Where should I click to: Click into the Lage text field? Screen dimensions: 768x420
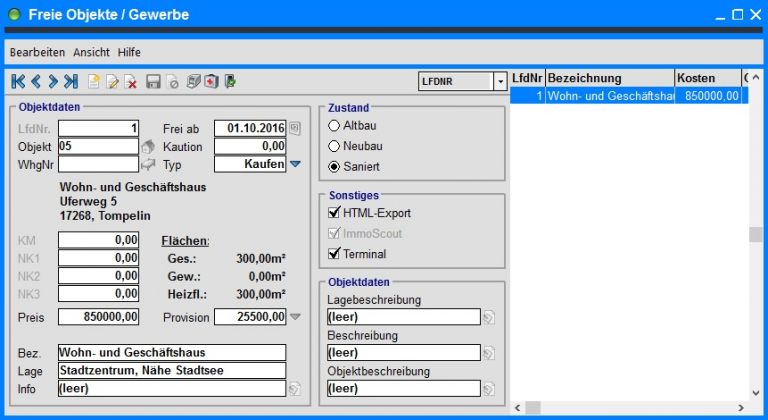(172, 371)
